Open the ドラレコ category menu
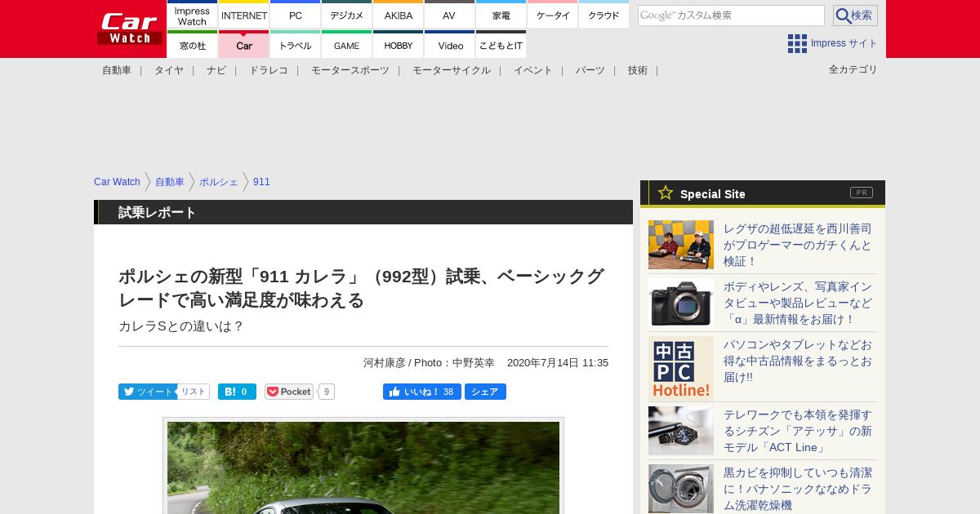The image size is (980, 514). pyautogui.click(x=269, y=70)
